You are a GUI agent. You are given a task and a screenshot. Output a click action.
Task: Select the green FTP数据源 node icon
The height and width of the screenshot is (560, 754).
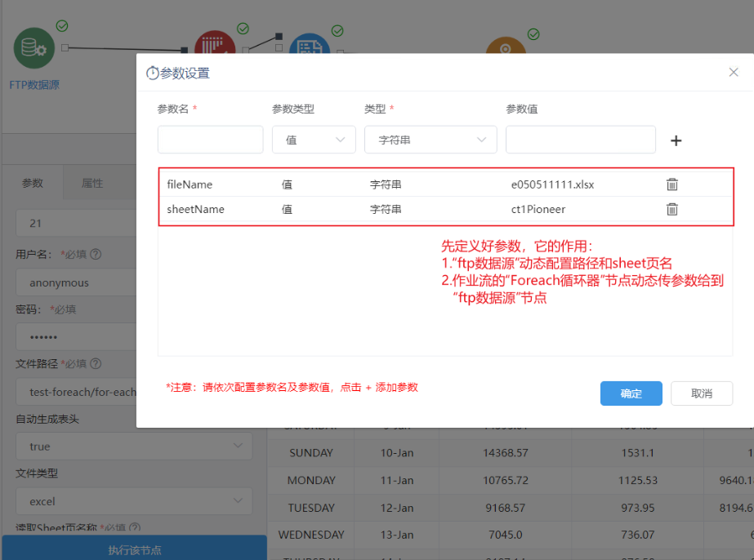click(33, 48)
